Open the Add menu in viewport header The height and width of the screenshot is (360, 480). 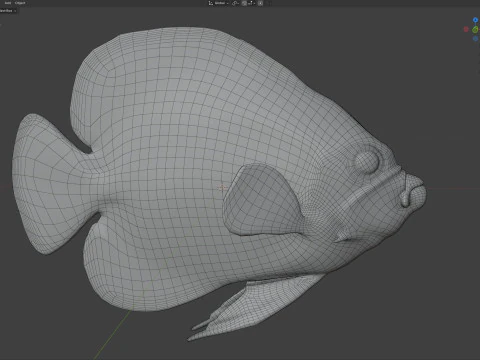click(x=8, y=3)
